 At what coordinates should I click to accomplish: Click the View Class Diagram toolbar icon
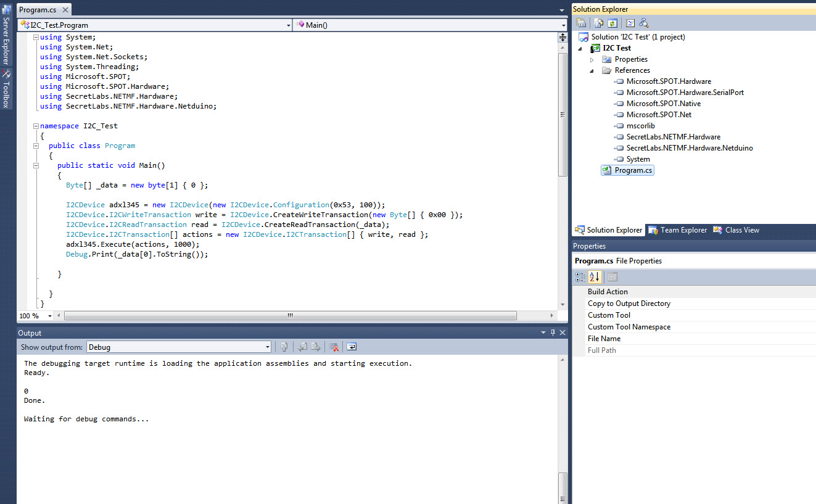coord(644,23)
